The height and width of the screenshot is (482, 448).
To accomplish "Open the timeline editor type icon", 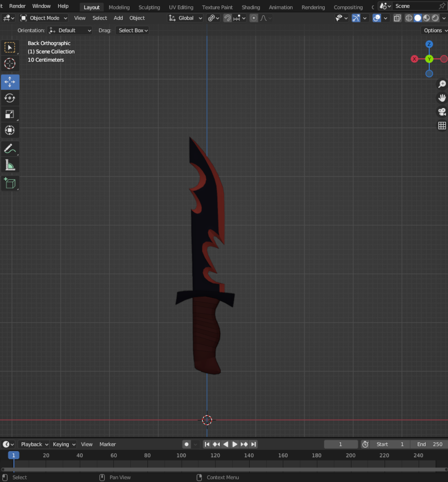I will (x=8, y=444).
